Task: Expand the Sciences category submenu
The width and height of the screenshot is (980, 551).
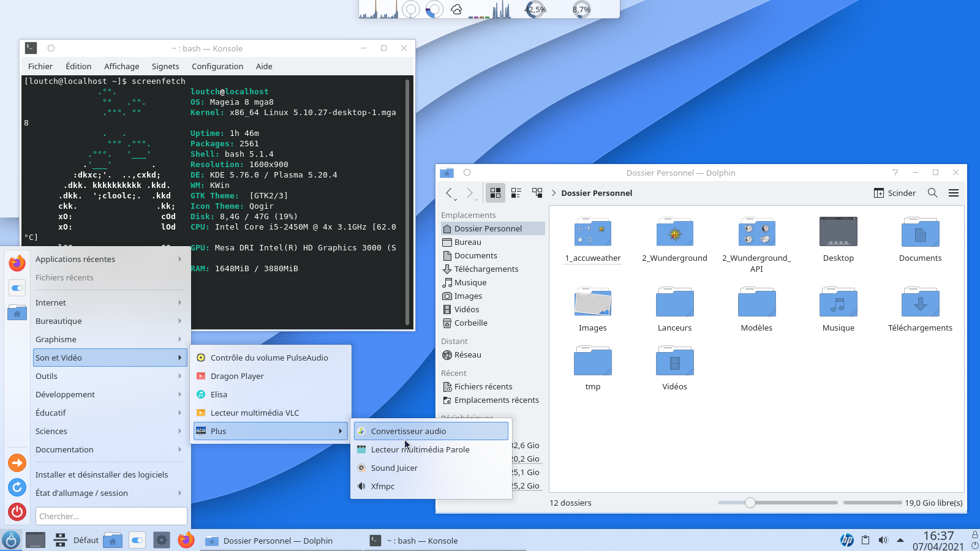Action: coord(109,431)
